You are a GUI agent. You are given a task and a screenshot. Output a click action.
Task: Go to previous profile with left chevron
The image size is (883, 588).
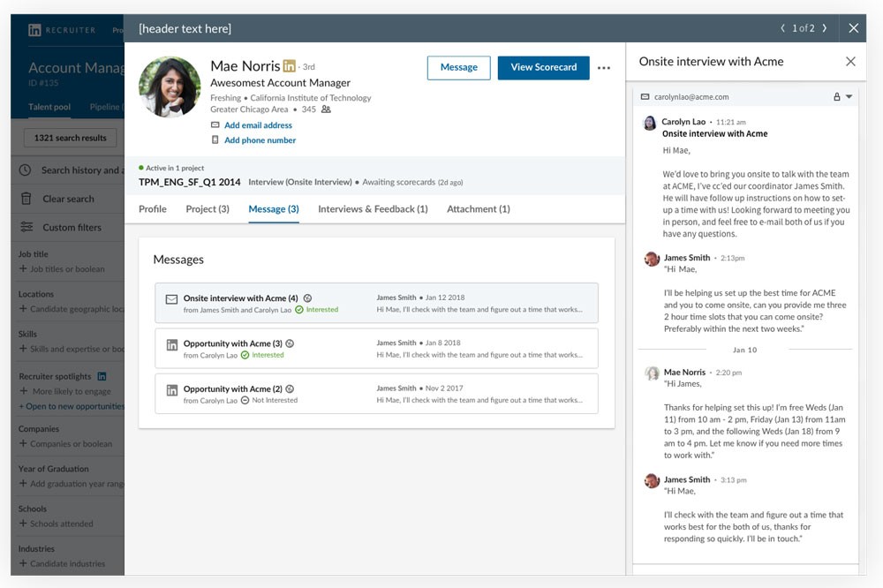782,28
